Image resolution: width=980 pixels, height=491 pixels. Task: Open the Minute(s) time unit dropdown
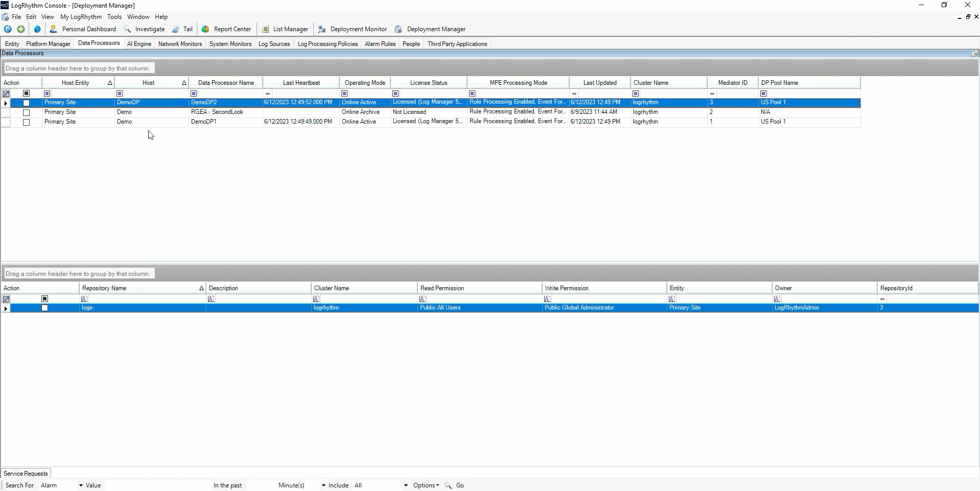click(323, 485)
